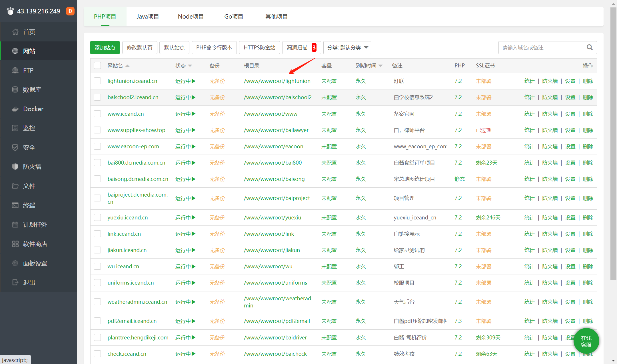Expand the 状态 column filter arrow

point(190,66)
